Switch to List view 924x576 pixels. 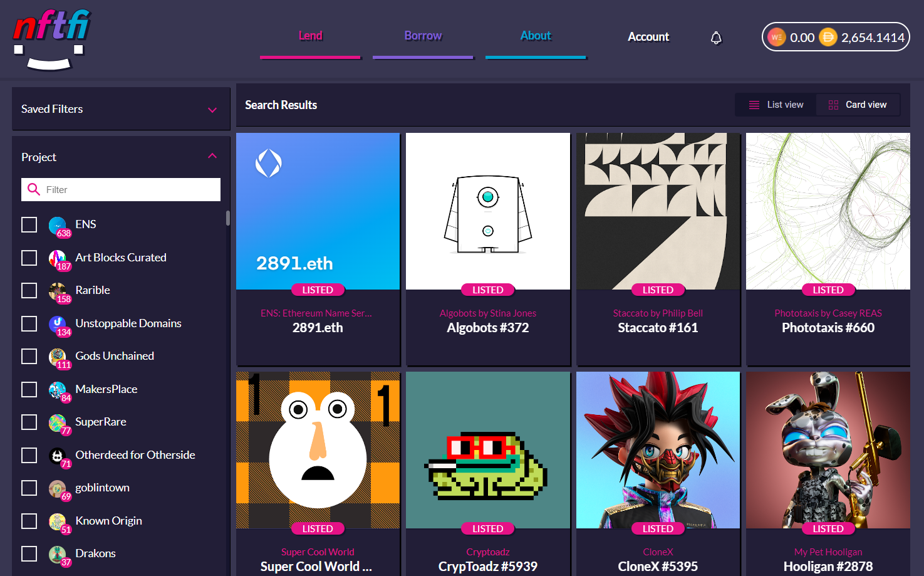[x=776, y=105]
